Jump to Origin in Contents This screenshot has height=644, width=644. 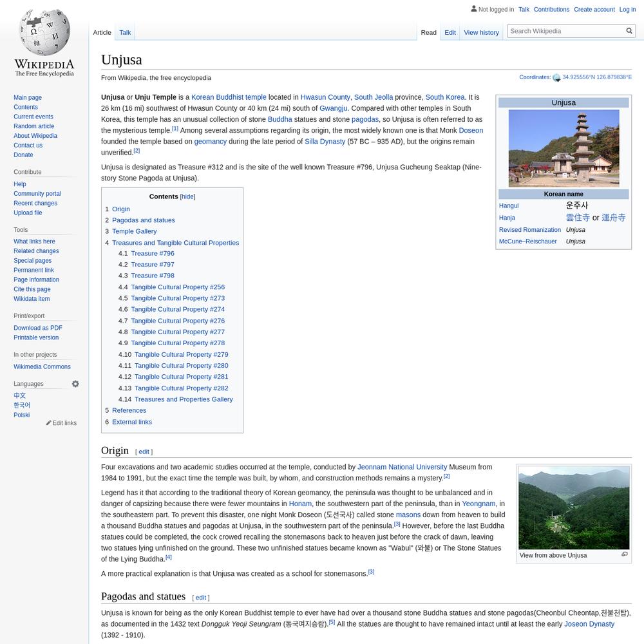pos(121,209)
